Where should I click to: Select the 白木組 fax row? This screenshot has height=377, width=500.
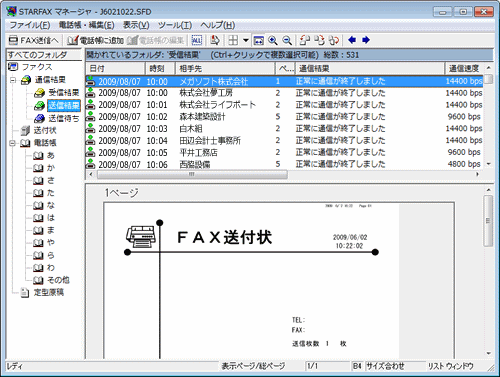pos(284,129)
